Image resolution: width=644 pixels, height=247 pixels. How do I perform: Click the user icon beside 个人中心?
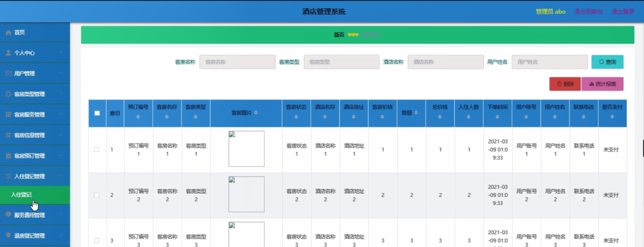coord(8,53)
